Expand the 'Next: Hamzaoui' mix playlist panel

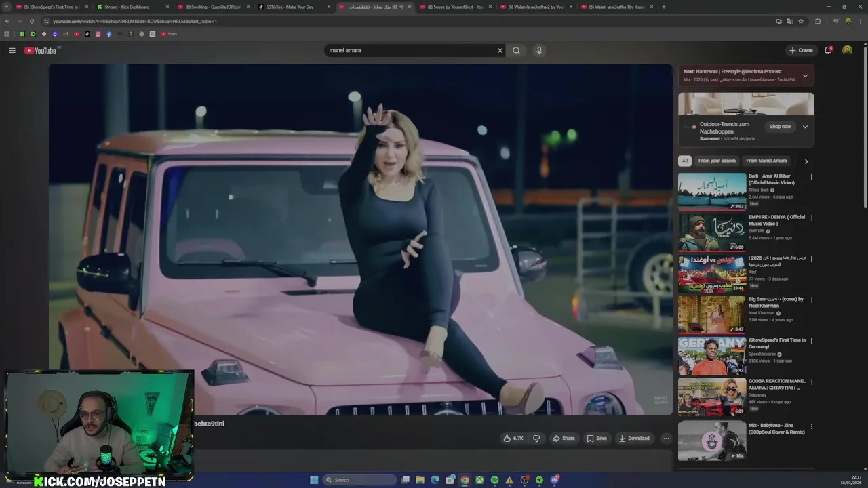pyautogui.click(x=805, y=75)
